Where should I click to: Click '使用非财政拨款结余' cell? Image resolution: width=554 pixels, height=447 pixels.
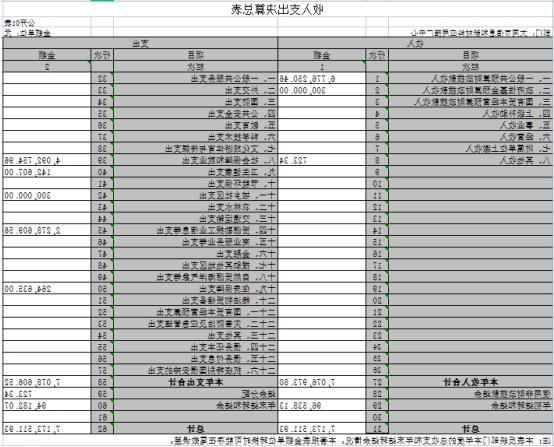471,394
